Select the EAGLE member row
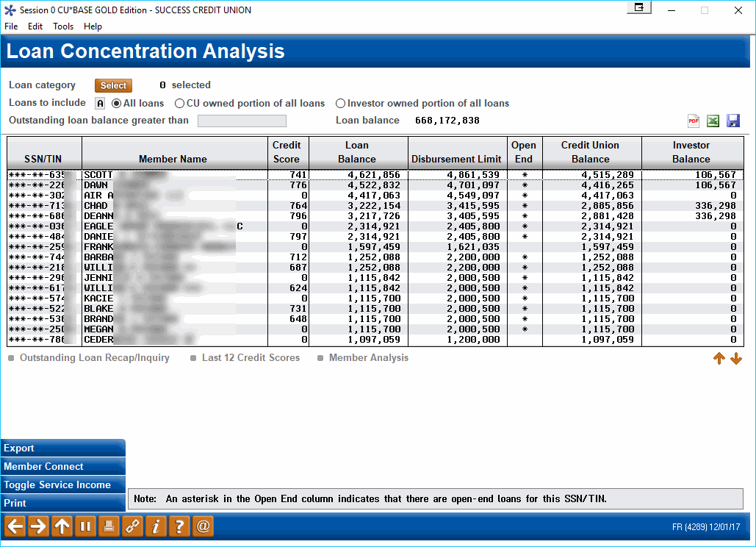756x547 pixels. pyautogui.click(x=375, y=226)
